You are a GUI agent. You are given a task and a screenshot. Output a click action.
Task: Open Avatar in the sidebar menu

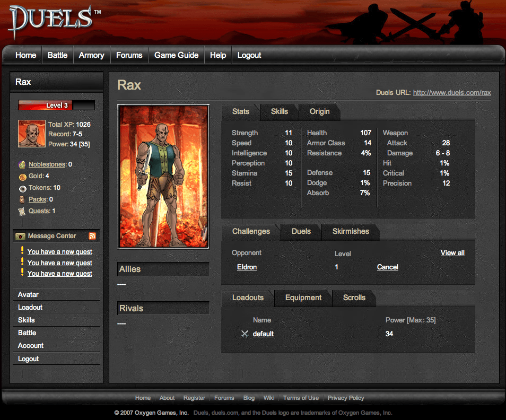pos(56,294)
